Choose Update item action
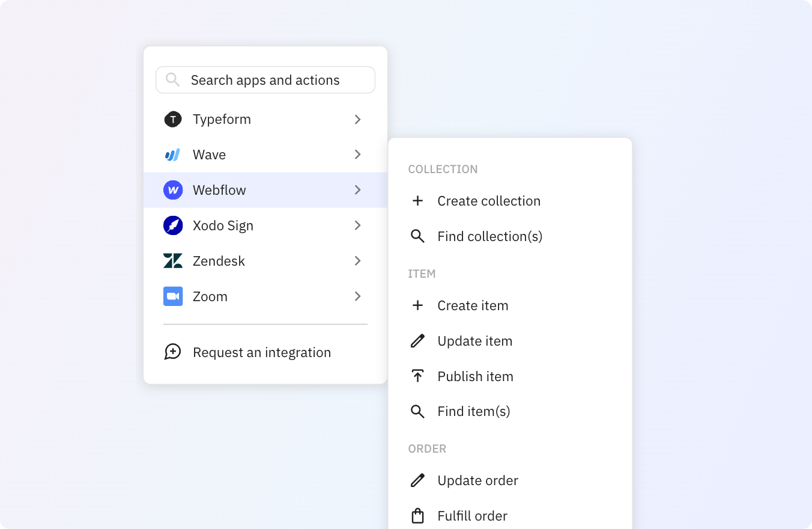 (x=474, y=341)
